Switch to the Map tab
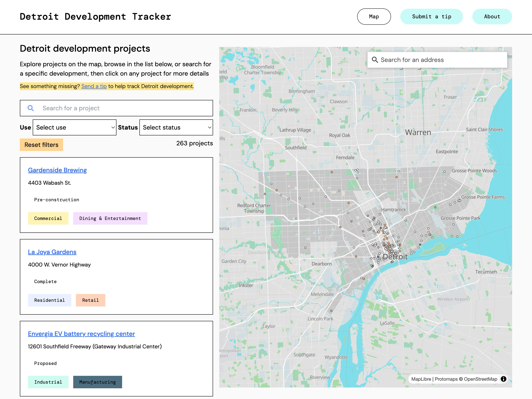Viewport: 532px width, 399px height. [x=374, y=16]
